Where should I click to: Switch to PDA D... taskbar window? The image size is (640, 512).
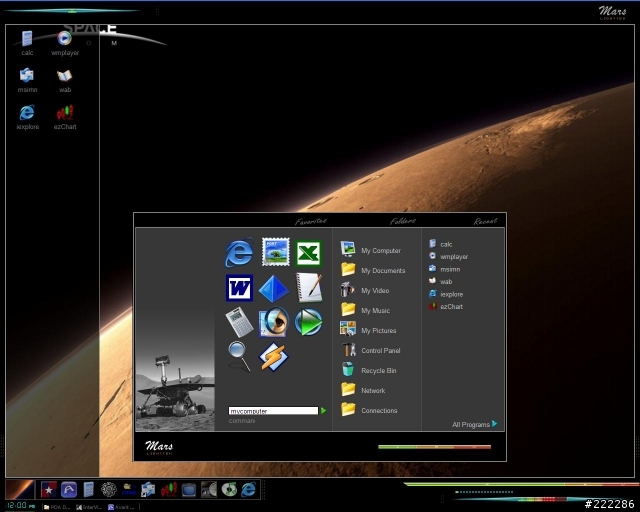click(58, 507)
